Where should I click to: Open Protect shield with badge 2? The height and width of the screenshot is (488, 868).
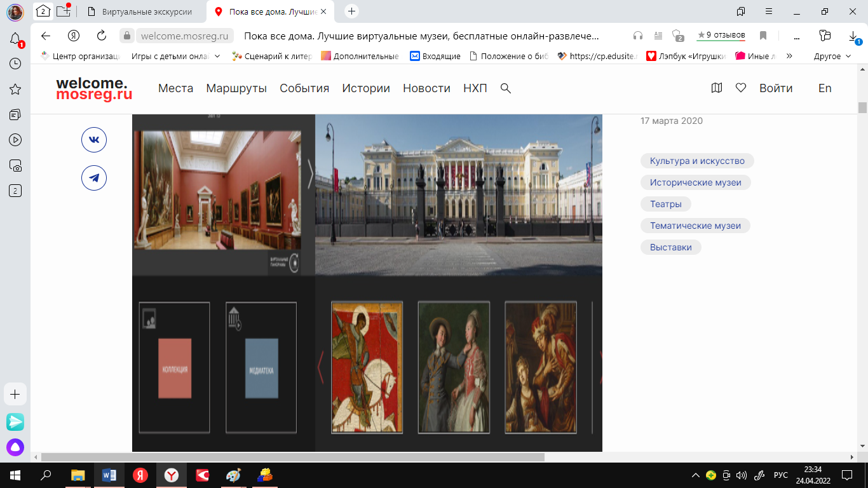pos(677,36)
